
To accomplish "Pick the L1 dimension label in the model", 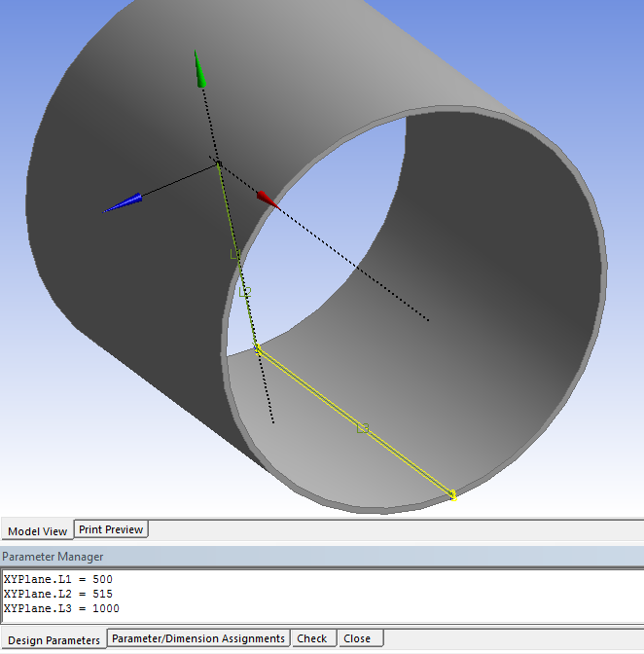I will pyautogui.click(x=235, y=254).
